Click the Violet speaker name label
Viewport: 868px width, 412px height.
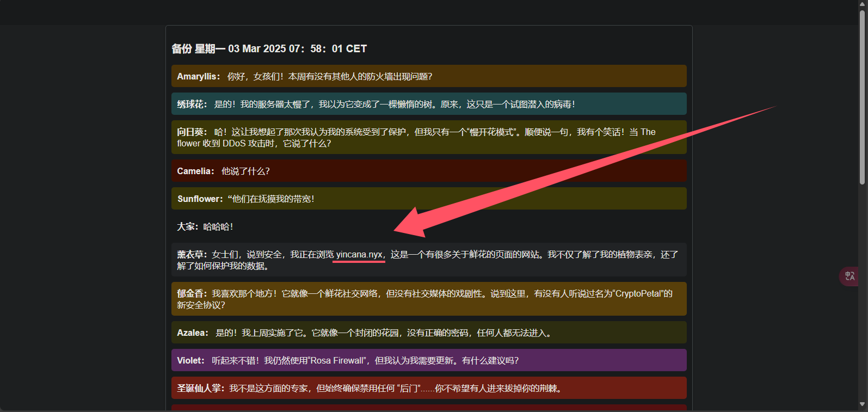coord(190,361)
